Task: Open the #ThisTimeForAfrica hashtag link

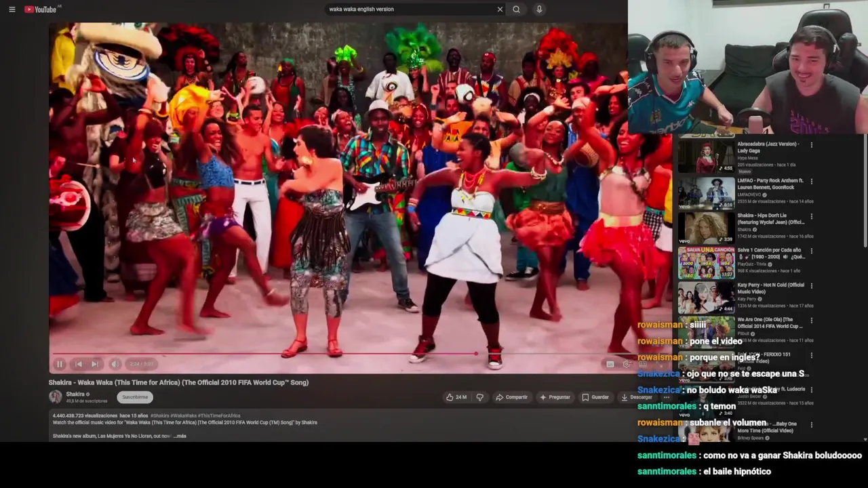Action: [218, 415]
